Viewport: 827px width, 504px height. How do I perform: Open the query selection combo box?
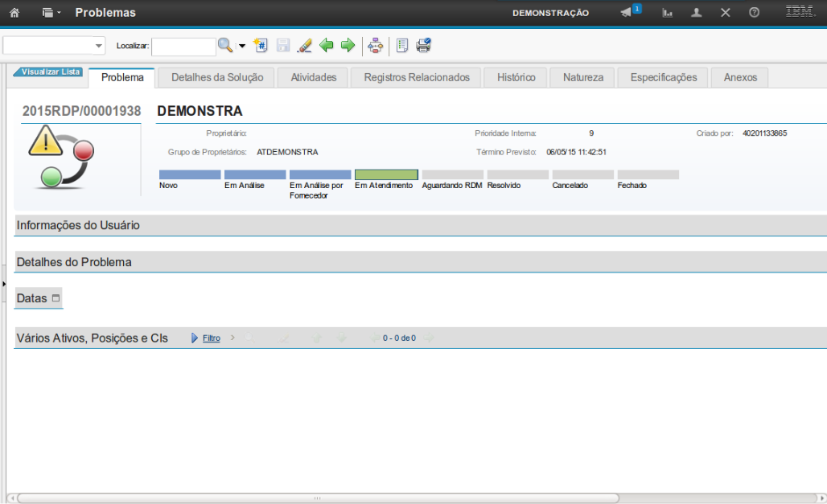[54, 46]
